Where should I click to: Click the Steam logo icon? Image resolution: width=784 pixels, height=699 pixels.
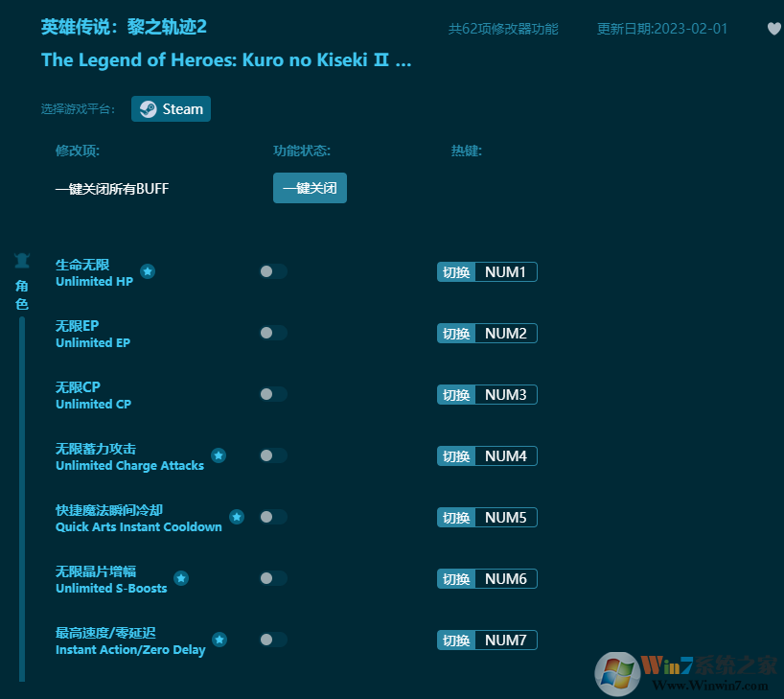tap(148, 109)
